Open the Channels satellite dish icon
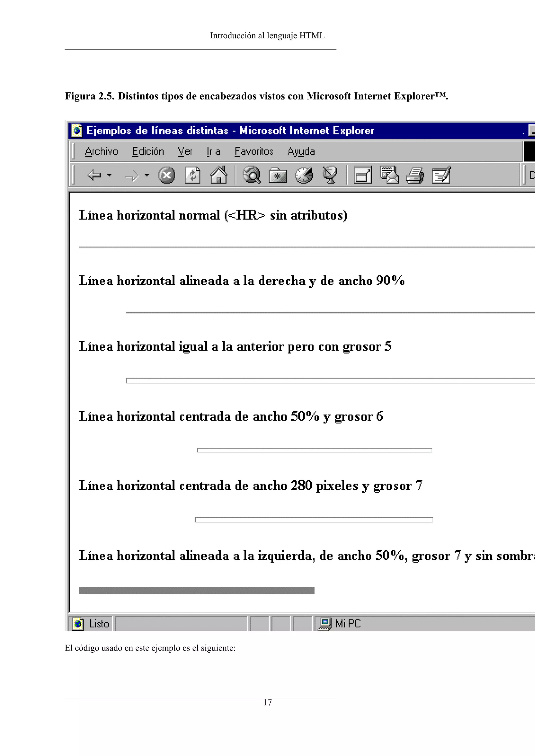Screen dimensions: 535x756 pyautogui.click(x=330, y=175)
